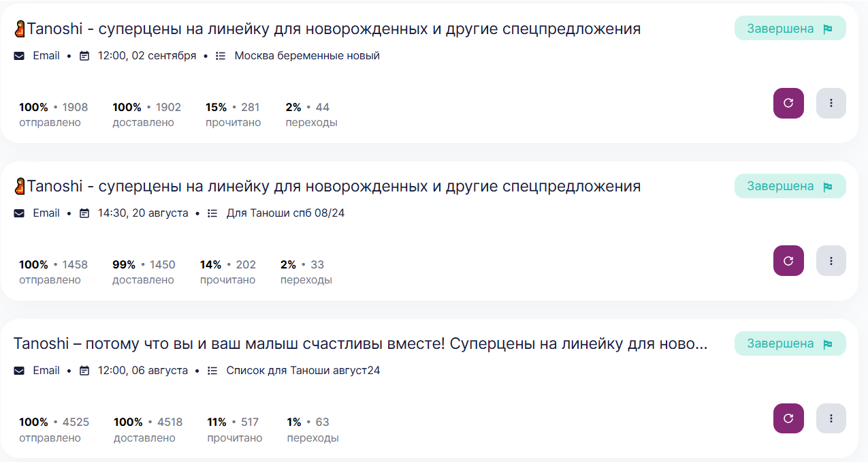Click the refresh button on September 2 campaign
Screen dimensions: 868x462
(788, 104)
